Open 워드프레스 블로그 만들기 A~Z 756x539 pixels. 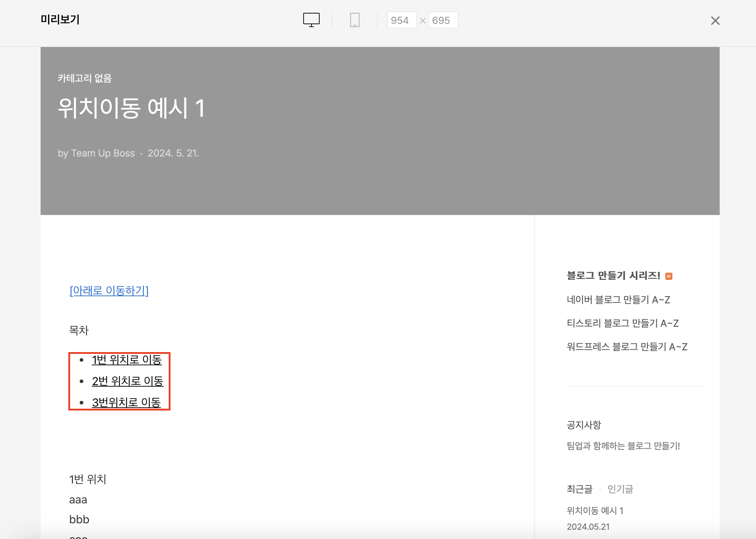pyautogui.click(x=627, y=347)
